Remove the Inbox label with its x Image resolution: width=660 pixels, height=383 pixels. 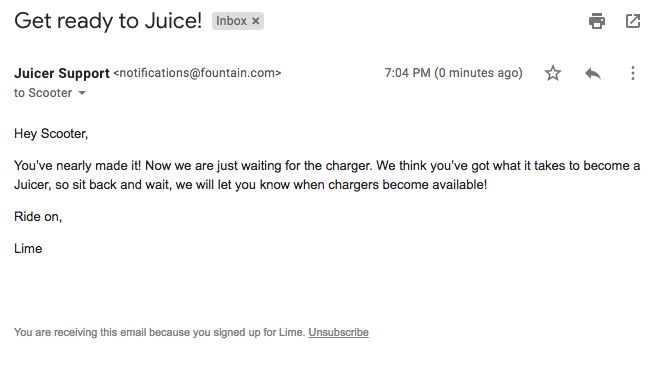[x=255, y=21]
